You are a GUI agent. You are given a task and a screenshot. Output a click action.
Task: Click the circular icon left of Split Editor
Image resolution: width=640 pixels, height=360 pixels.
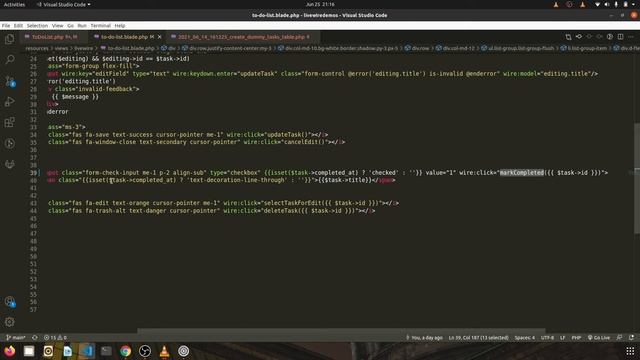610,37
